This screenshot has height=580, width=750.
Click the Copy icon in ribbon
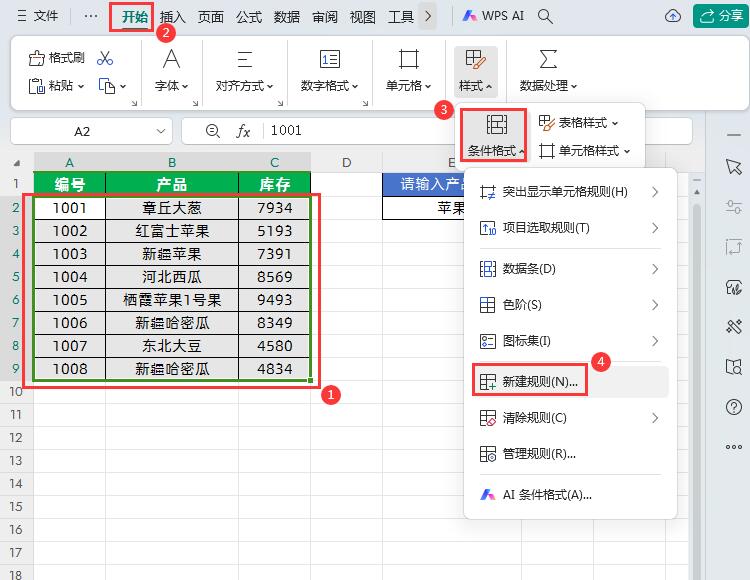(x=106, y=86)
